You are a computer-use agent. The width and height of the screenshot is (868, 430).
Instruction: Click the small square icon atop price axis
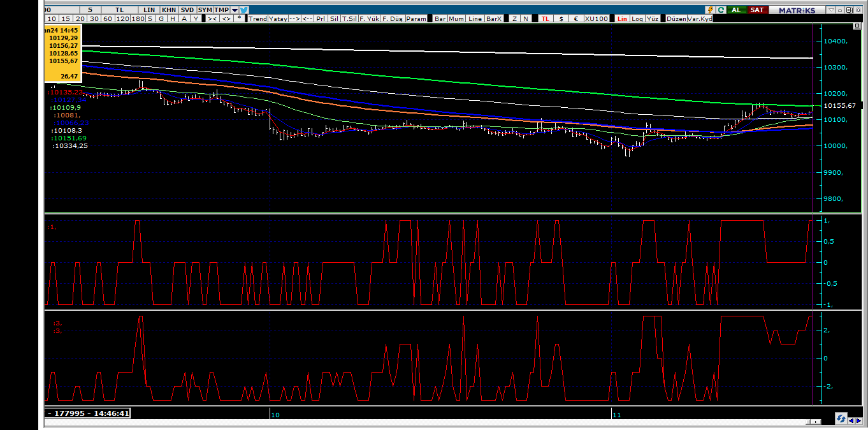pyautogui.click(x=857, y=26)
